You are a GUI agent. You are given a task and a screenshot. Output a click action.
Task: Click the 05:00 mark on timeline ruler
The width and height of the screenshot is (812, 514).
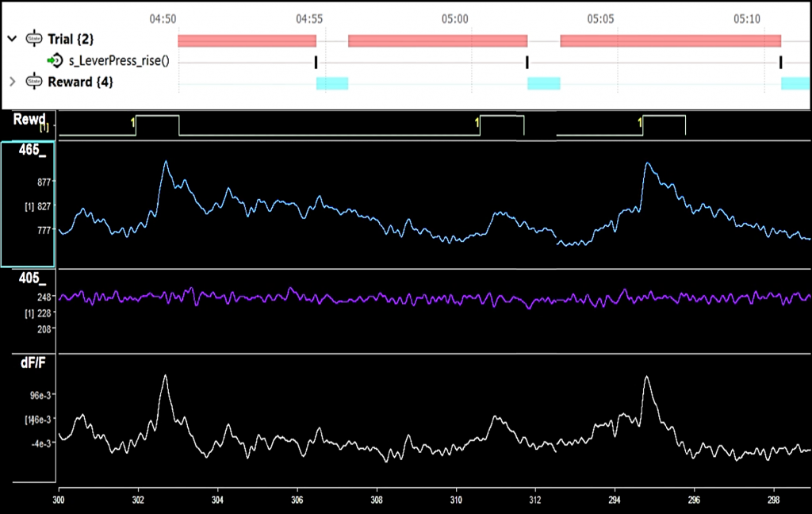tap(454, 17)
